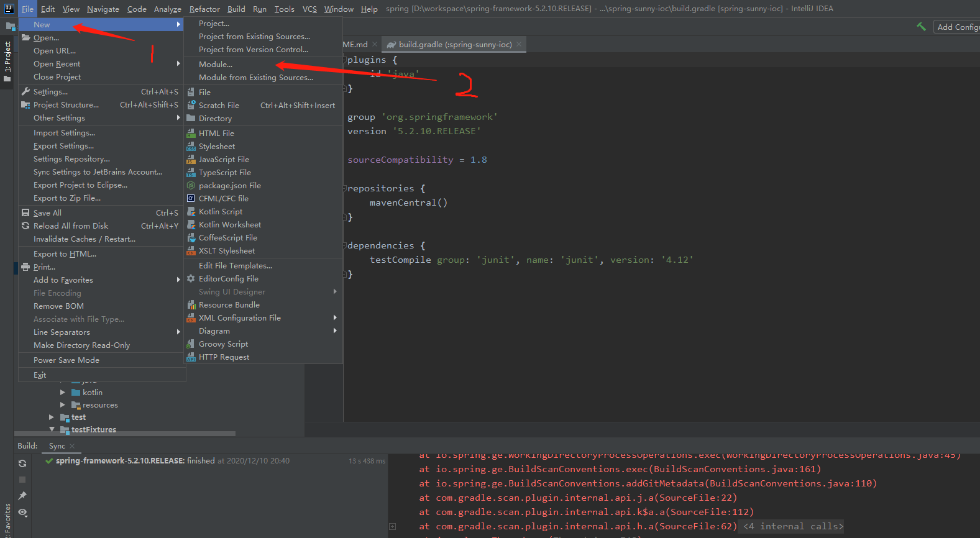The height and width of the screenshot is (538, 980).
Task: Click the Project Structure icon
Action: [x=25, y=105]
